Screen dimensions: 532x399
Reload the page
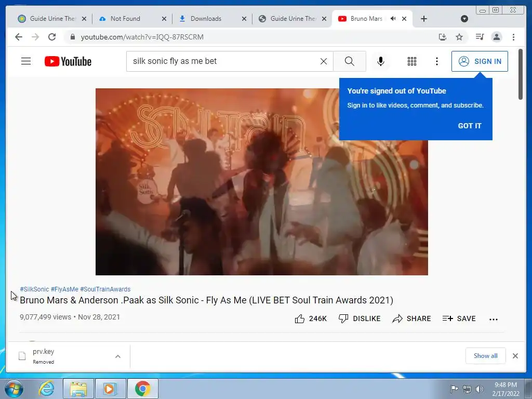point(52,37)
